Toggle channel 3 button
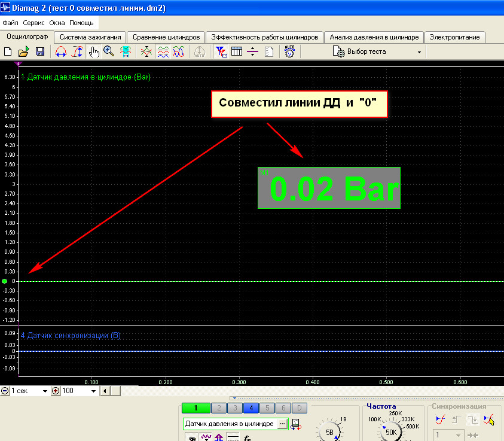This screenshot has width=504, height=441. [x=235, y=408]
